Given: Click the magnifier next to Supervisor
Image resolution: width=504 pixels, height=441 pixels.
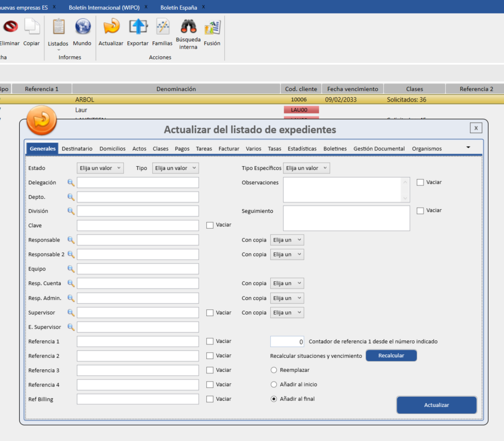Looking at the screenshot, I should point(71,312).
